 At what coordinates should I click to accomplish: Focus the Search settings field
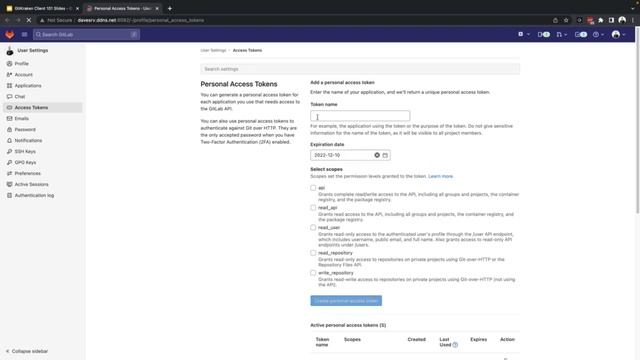(x=360, y=69)
